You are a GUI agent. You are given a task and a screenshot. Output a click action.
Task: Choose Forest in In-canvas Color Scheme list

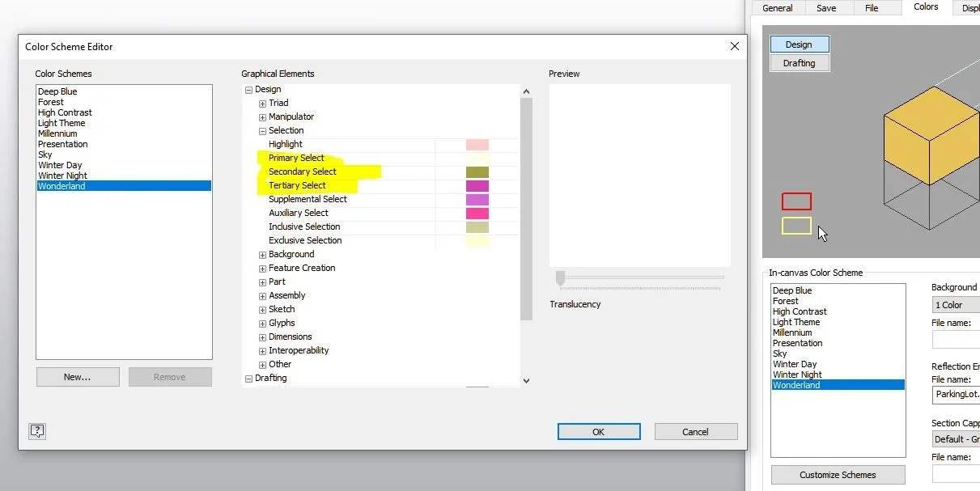838,301
